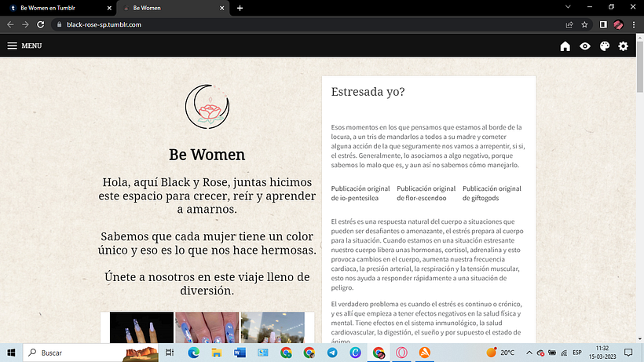Open Publicación original de io-pentesilea link
The width and height of the screenshot is (644, 362).
click(360, 193)
